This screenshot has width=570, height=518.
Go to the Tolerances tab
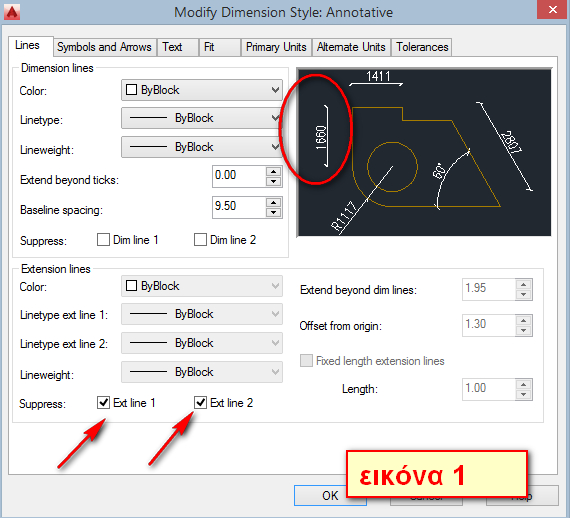422,47
